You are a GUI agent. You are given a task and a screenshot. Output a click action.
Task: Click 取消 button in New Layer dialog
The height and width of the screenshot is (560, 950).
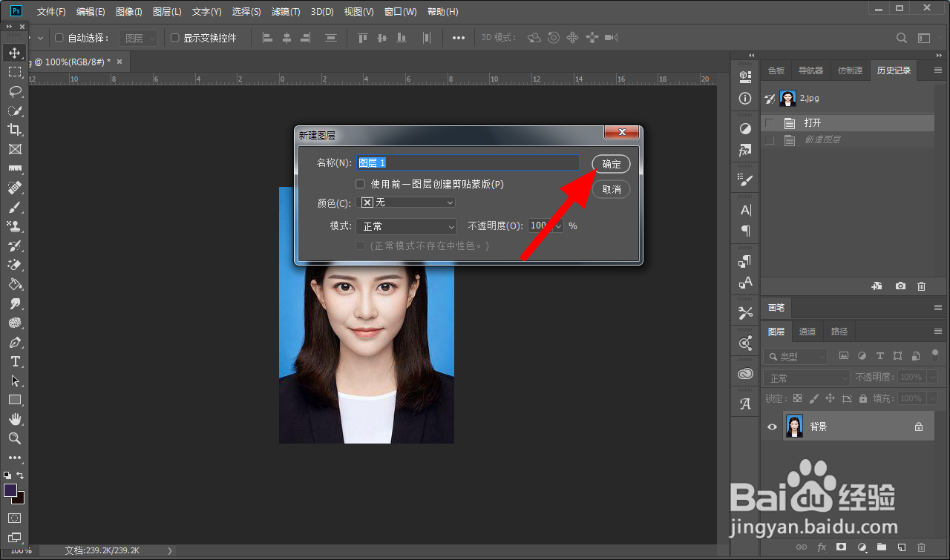611,189
